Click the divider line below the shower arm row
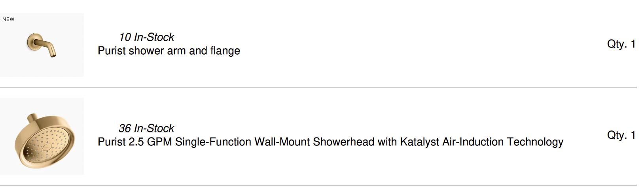 coord(318,87)
